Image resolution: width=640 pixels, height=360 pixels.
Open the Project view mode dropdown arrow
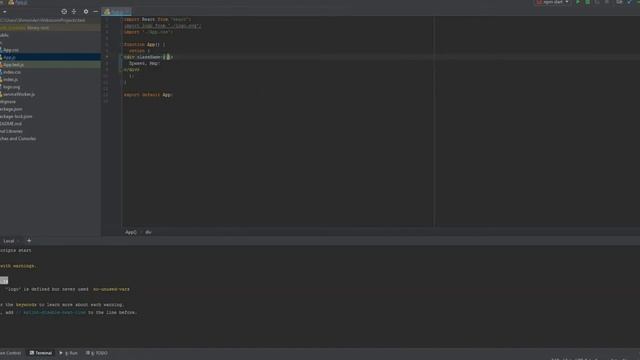tap(4, 12)
